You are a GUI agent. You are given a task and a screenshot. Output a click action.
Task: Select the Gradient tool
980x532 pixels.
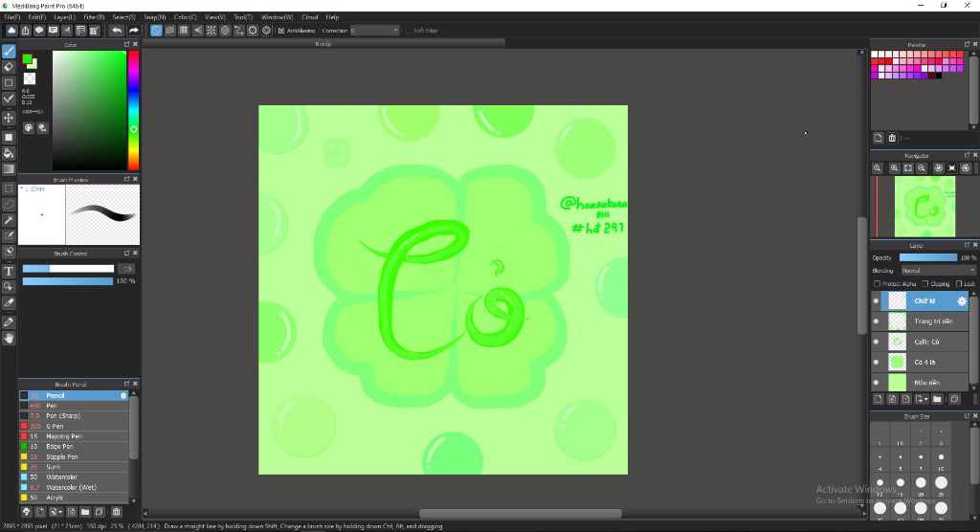pyautogui.click(x=9, y=169)
